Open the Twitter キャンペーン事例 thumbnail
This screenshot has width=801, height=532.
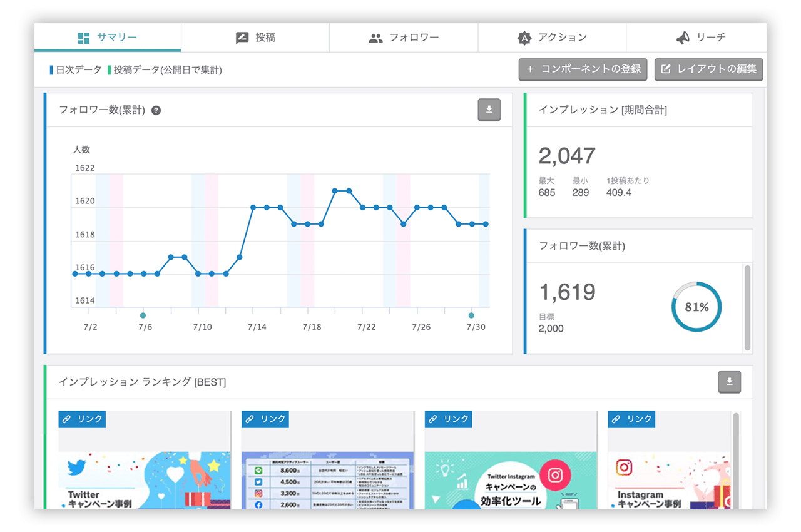pos(144,479)
